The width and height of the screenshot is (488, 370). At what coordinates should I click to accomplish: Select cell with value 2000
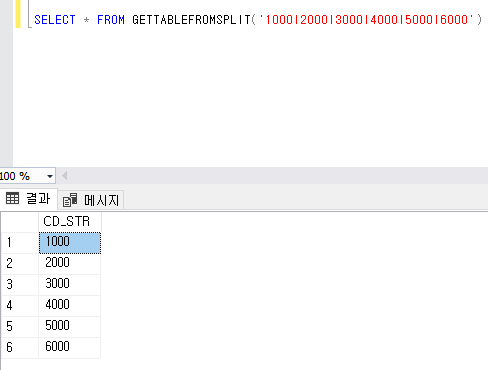[69, 264]
